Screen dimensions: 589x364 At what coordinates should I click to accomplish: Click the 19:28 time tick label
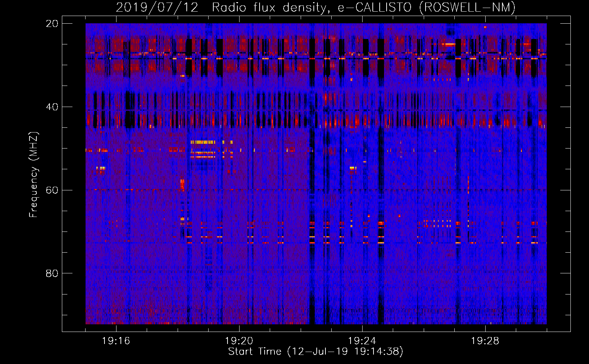[485, 341]
